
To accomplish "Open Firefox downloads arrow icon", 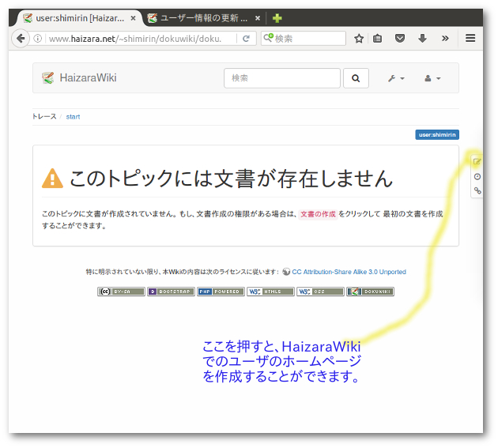I will (x=422, y=38).
